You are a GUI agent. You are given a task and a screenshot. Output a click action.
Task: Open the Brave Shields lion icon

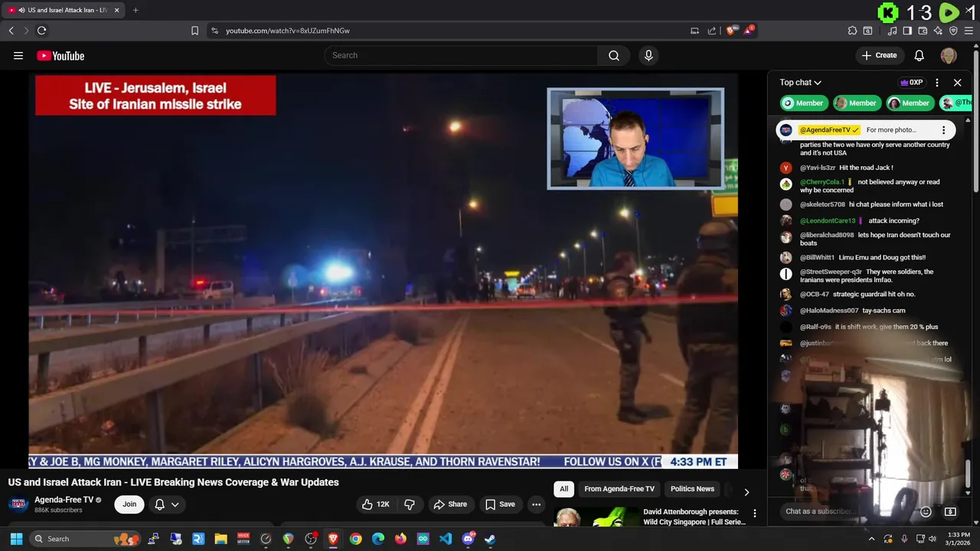(731, 31)
